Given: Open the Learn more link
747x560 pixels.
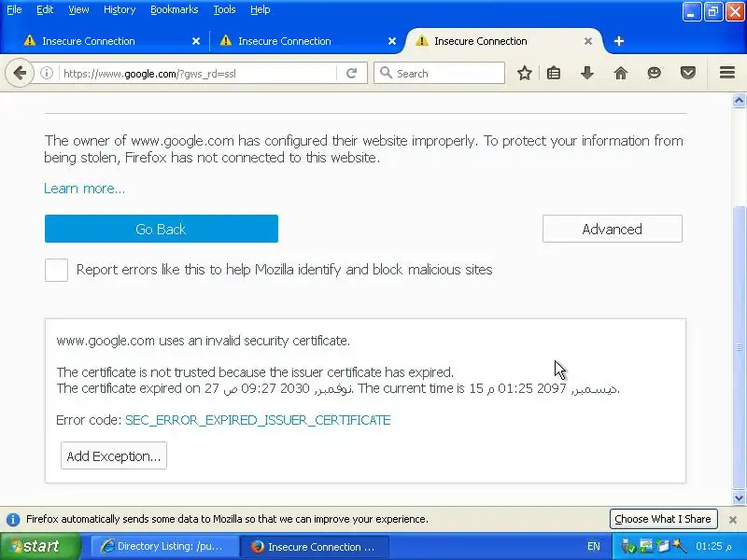Looking at the screenshot, I should pyautogui.click(x=84, y=189).
